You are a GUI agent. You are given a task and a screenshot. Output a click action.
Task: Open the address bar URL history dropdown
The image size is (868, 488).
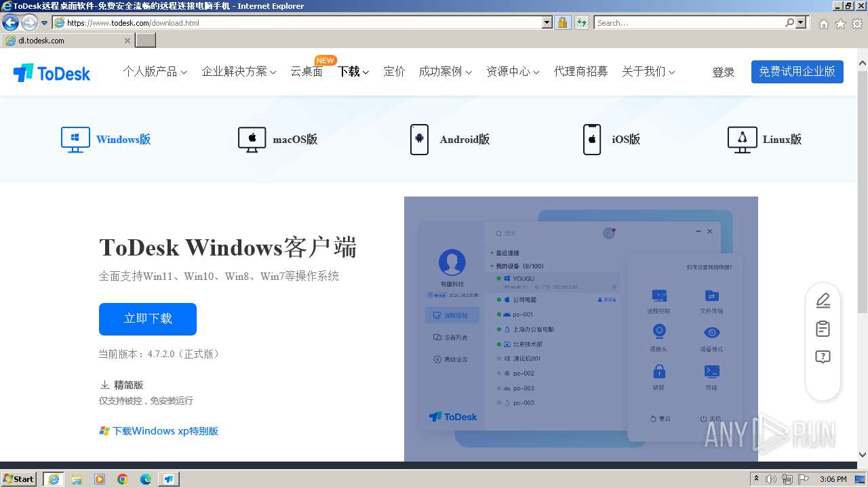(x=547, y=23)
